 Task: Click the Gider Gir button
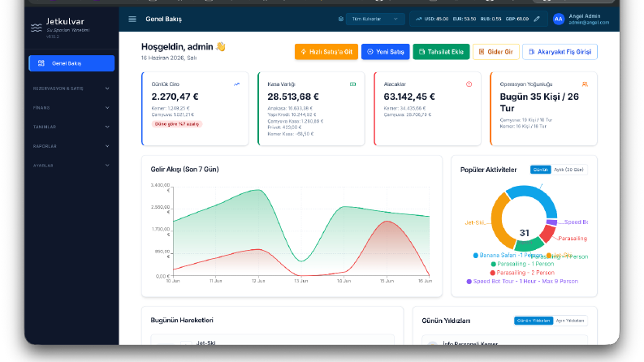click(496, 52)
